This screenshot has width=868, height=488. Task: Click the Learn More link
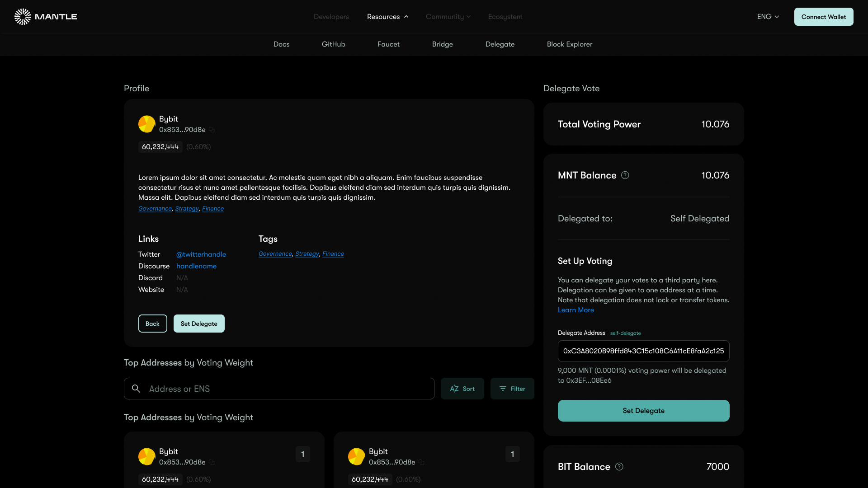point(576,310)
